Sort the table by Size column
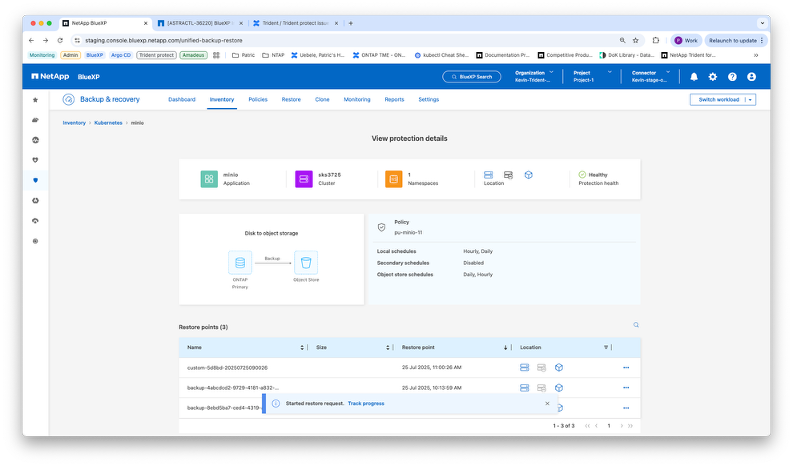This screenshot has height=466, width=793. (x=388, y=347)
